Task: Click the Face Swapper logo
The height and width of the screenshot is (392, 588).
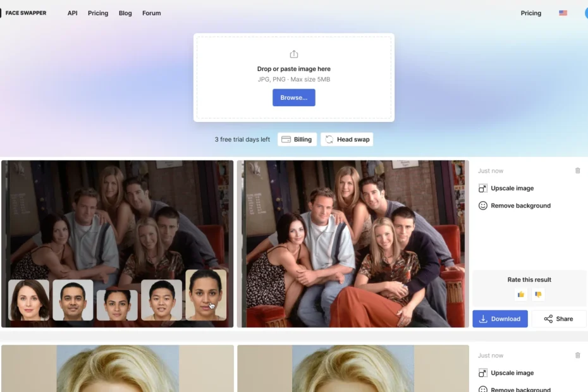Action: click(x=23, y=13)
